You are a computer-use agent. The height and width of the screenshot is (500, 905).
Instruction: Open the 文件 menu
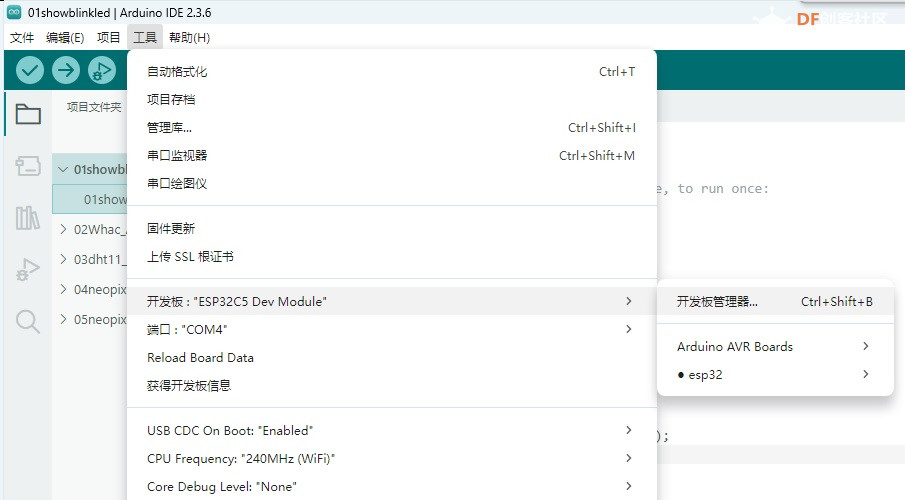pyautogui.click(x=22, y=38)
